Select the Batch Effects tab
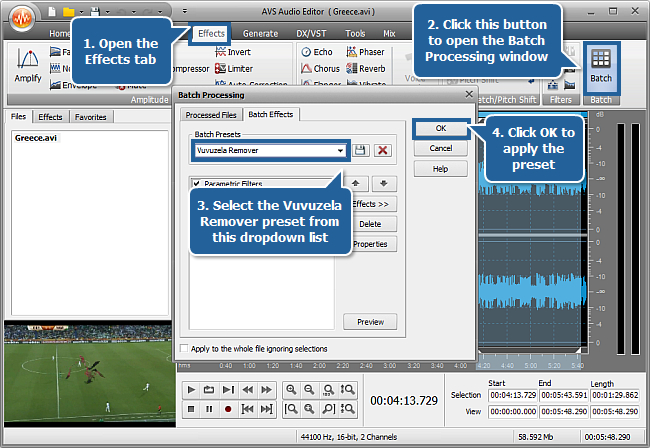The image size is (650, 448). point(271,114)
